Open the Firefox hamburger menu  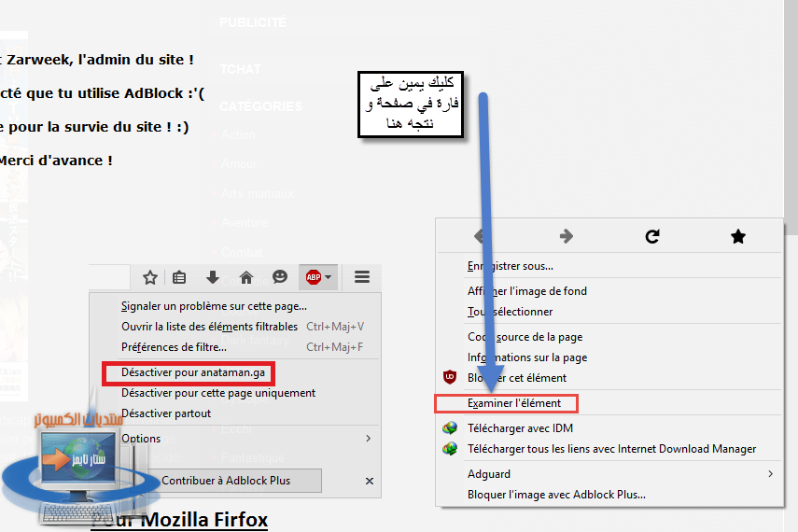coord(362,277)
